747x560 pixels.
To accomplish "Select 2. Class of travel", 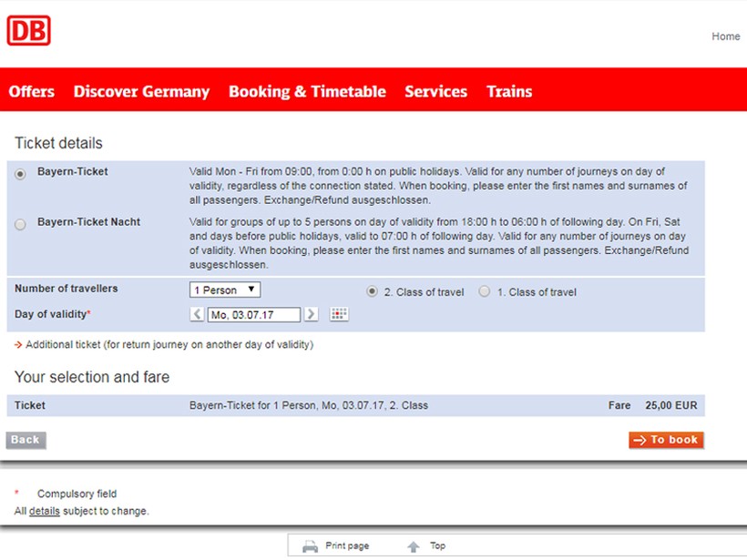I will (x=372, y=292).
